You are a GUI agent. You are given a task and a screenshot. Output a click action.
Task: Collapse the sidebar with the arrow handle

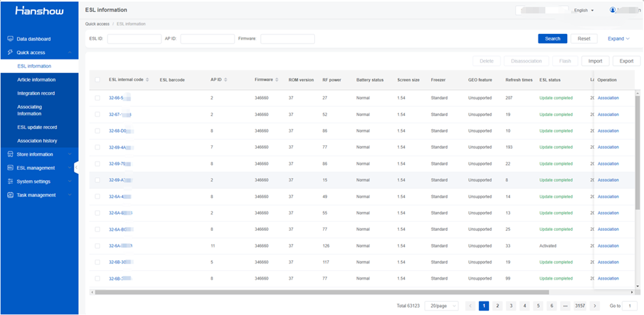(x=76, y=168)
